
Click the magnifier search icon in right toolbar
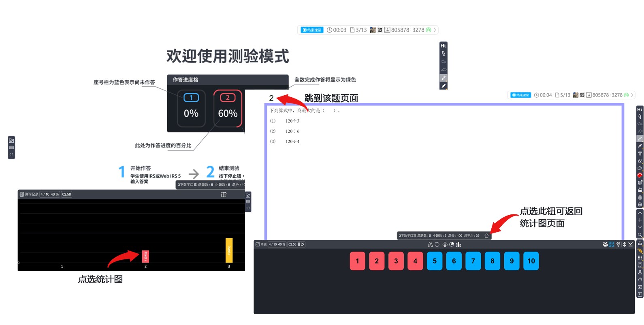pos(640,235)
